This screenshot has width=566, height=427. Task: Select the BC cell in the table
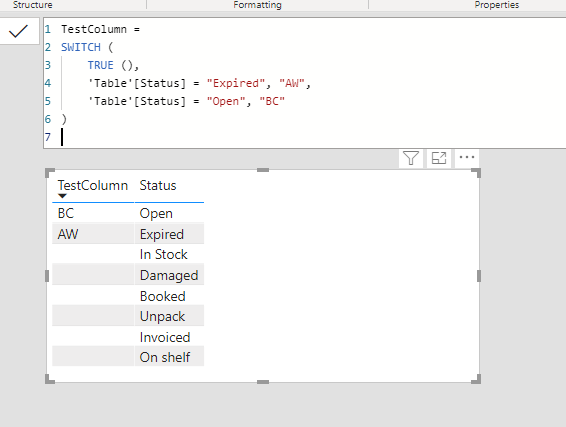click(x=93, y=213)
